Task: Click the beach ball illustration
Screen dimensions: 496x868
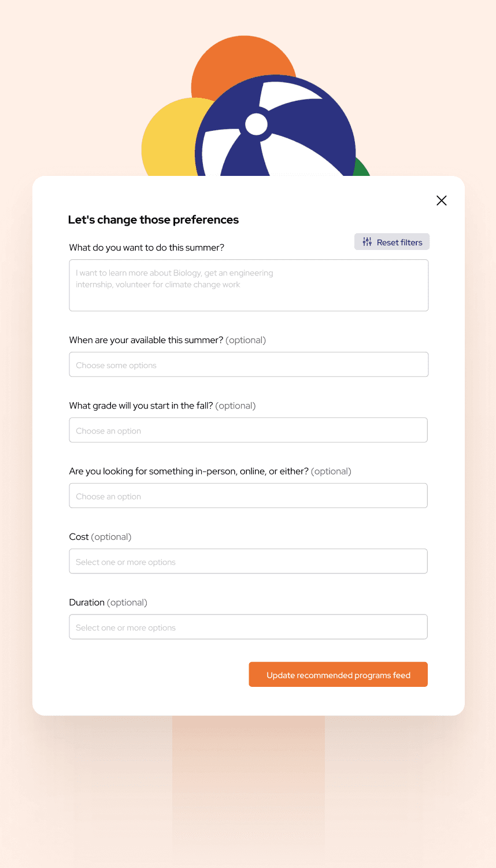Action: pos(275,126)
